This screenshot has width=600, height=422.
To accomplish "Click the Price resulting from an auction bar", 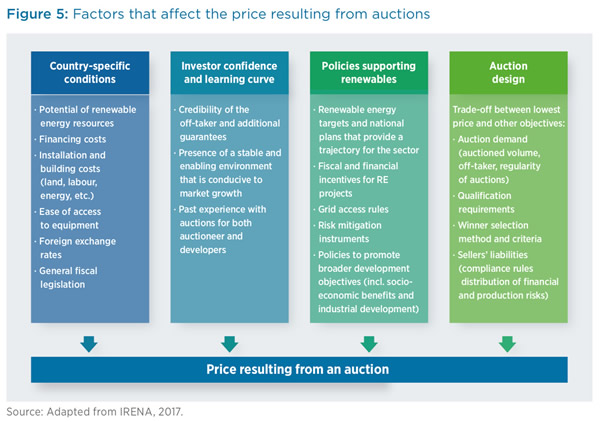I will (299, 370).
